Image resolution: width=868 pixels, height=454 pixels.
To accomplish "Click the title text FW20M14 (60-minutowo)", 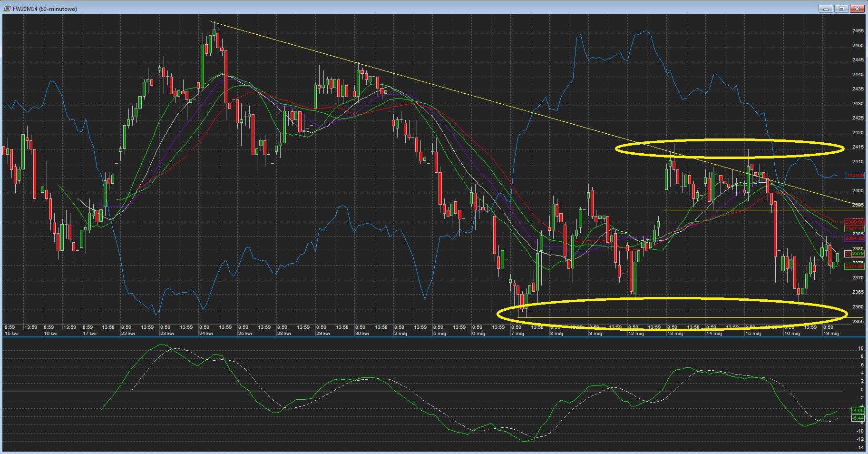I will pos(45,9).
